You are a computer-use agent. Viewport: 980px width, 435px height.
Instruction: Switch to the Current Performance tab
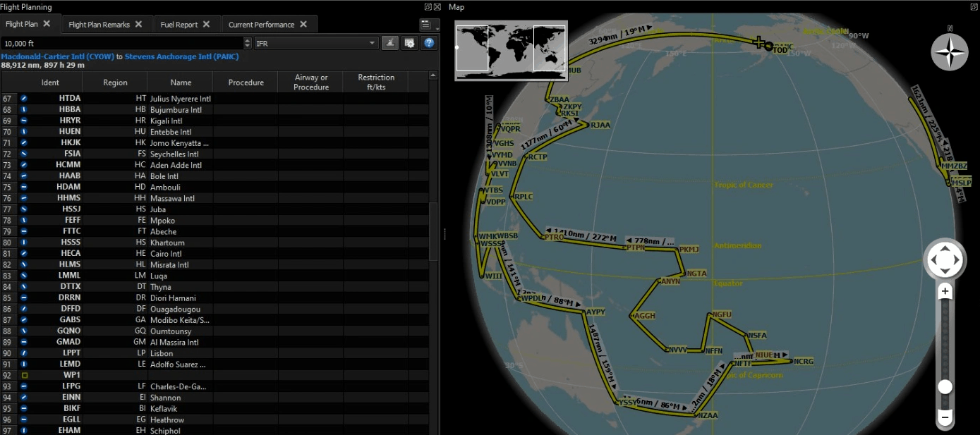coord(261,25)
